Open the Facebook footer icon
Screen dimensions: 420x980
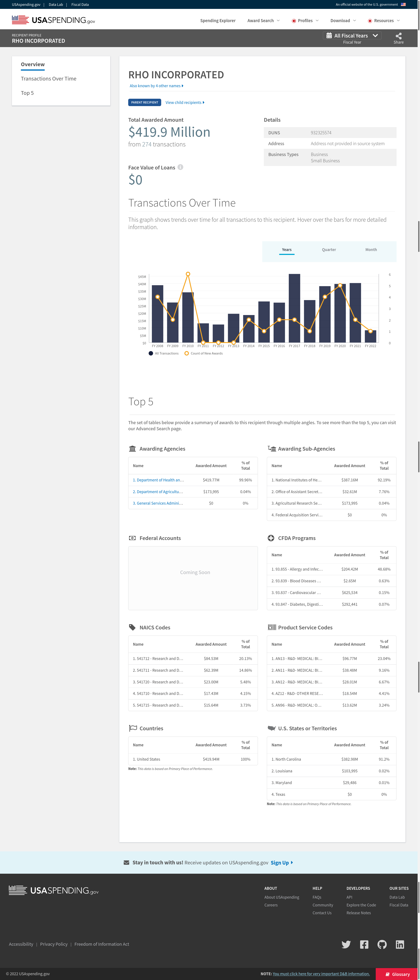(x=364, y=944)
